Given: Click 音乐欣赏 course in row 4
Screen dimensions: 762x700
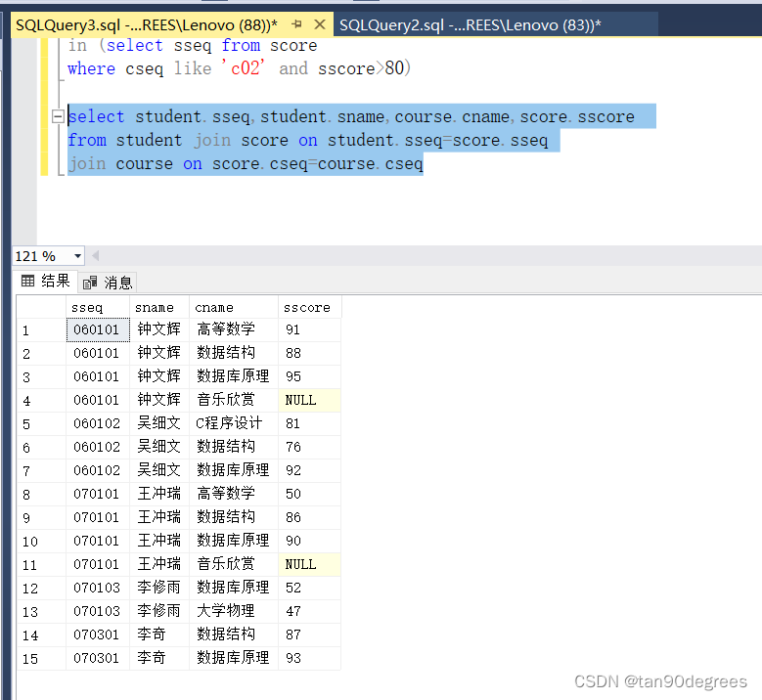Looking at the screenshot, I should tap(234, 400).
